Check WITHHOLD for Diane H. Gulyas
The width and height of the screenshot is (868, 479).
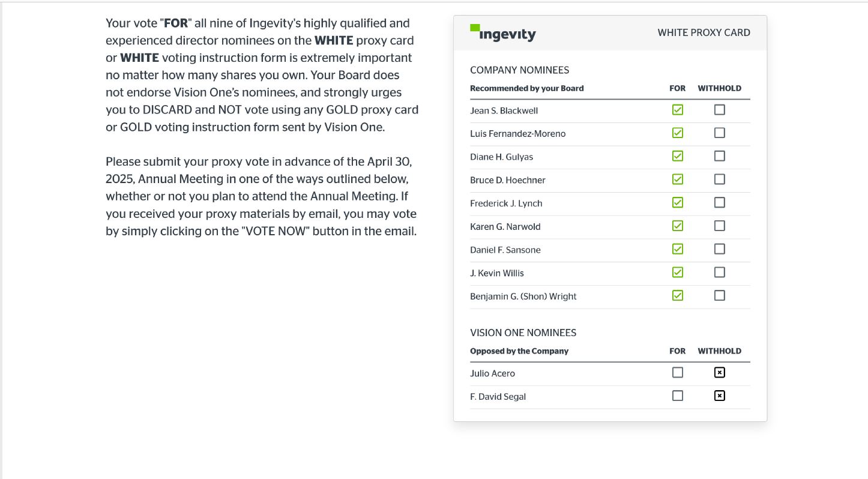click(x=720, y=156)
